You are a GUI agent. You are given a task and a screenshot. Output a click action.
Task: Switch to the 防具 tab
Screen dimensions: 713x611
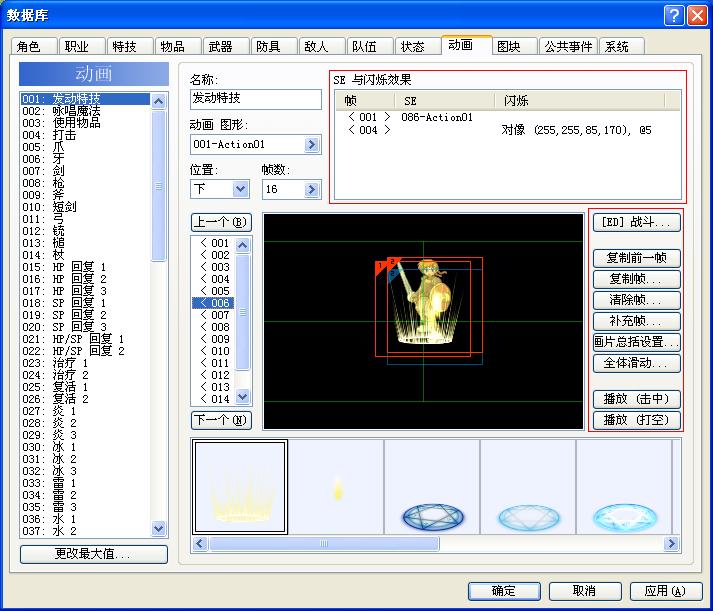(273, 46)
